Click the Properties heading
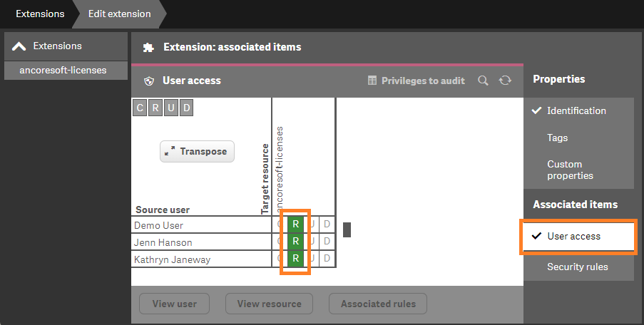Screen dimensions: 644x325 click(x=559, y=79)
